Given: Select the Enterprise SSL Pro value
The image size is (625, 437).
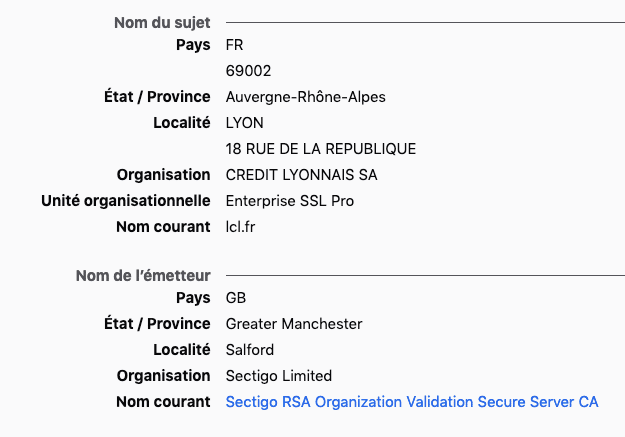Looking at the screenshot, I should click(x=290, y=201).
